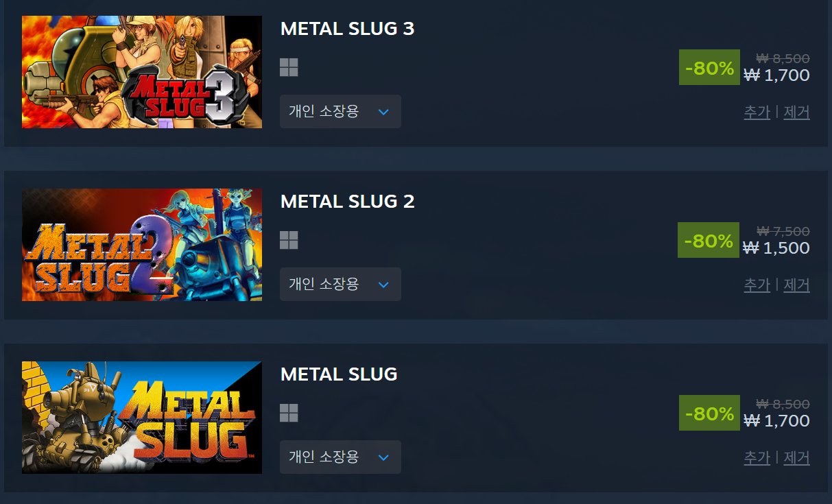Click the -80% discount badge for METAL SLUG 2
Image resolution: width=832 pixels, height=504 pixels.
709,240
